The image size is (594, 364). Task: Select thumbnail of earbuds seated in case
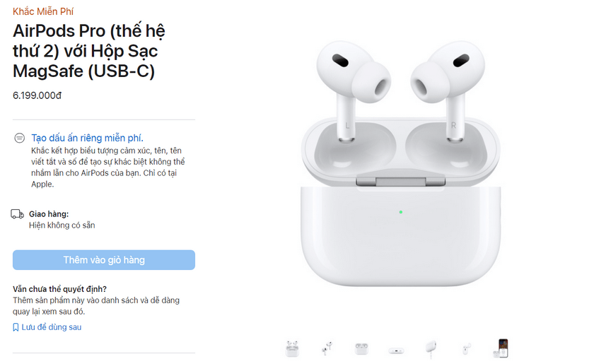click(x=361, y=348)
